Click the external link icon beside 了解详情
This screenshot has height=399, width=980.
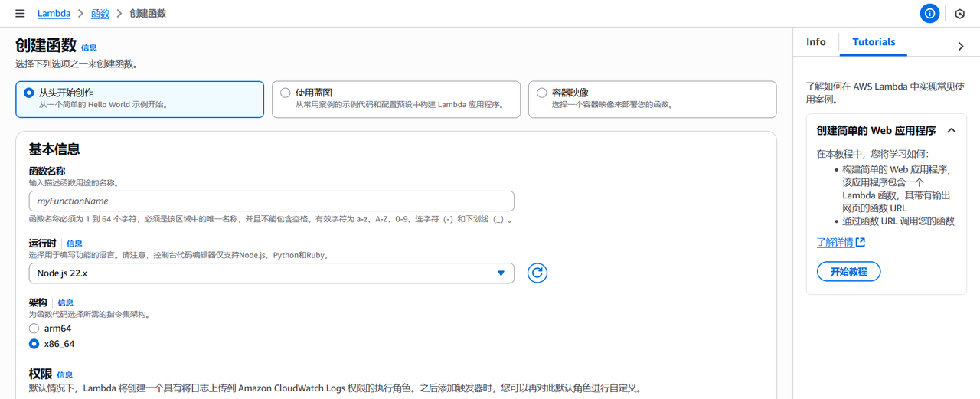pyautogui.click(x=861, y=242)
